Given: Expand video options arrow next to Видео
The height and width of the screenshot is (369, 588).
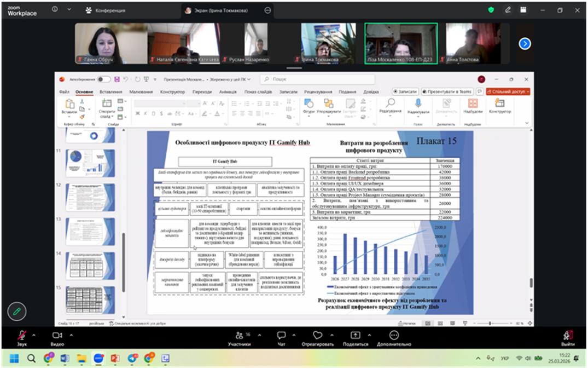Looking at the screenshot, I should point(71,335).
